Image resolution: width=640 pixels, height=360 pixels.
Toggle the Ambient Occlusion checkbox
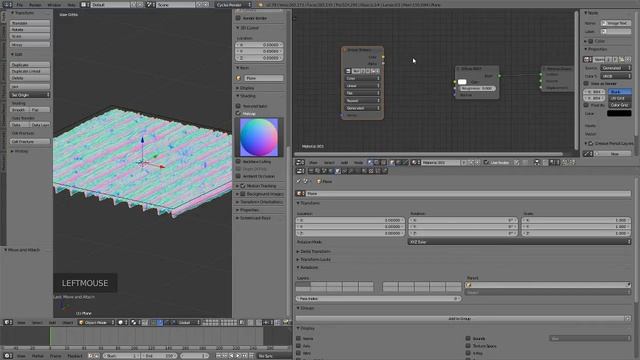238,176
